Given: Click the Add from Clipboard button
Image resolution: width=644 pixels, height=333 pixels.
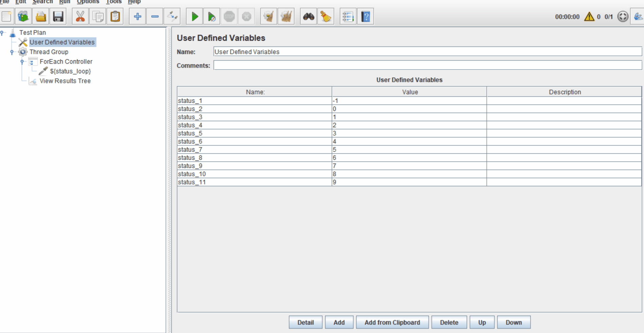Looking at the screenshot, I should click(392, 322).
